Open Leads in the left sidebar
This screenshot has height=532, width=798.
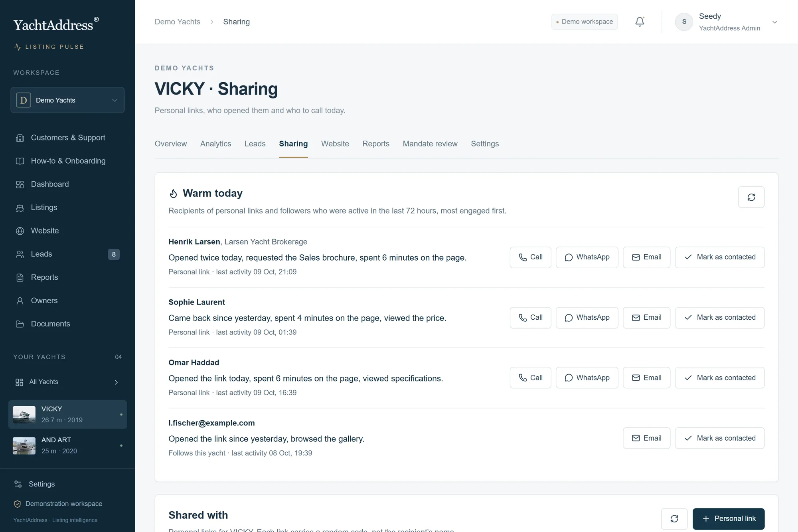(67, 254)
